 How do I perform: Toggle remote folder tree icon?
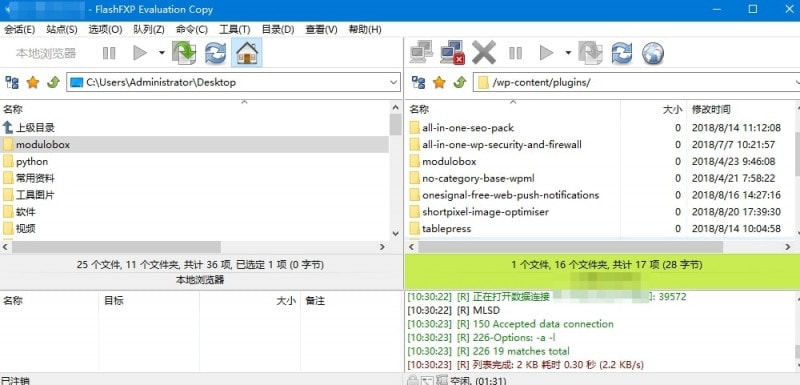click(418, 82)
